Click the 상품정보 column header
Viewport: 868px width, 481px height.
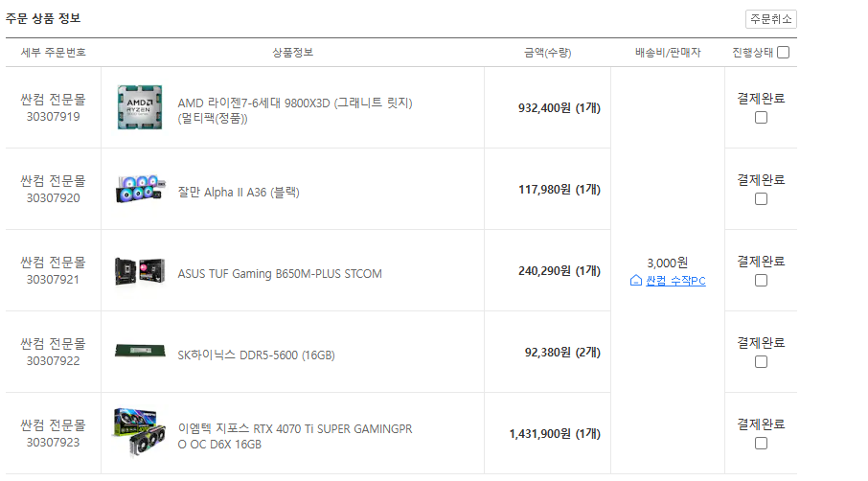293,52
